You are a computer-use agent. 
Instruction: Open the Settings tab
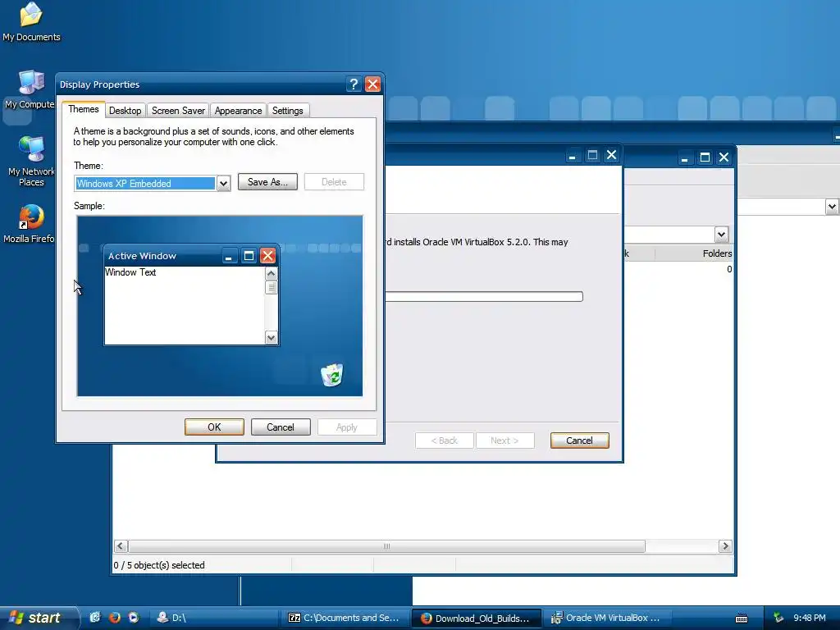click(288, 111)
